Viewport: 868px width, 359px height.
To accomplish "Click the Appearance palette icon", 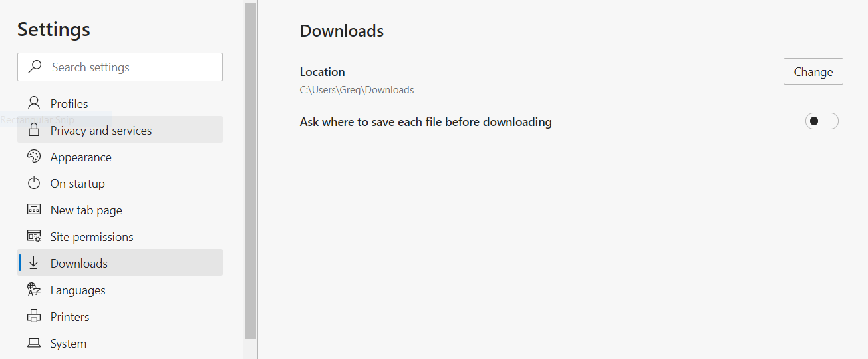I will coord(33,157).
